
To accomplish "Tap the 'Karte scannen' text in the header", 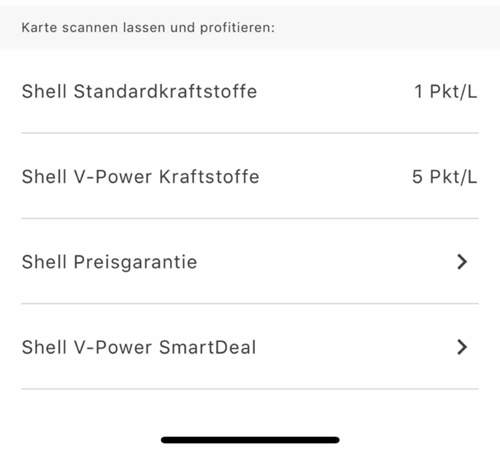I will (70, 28).
